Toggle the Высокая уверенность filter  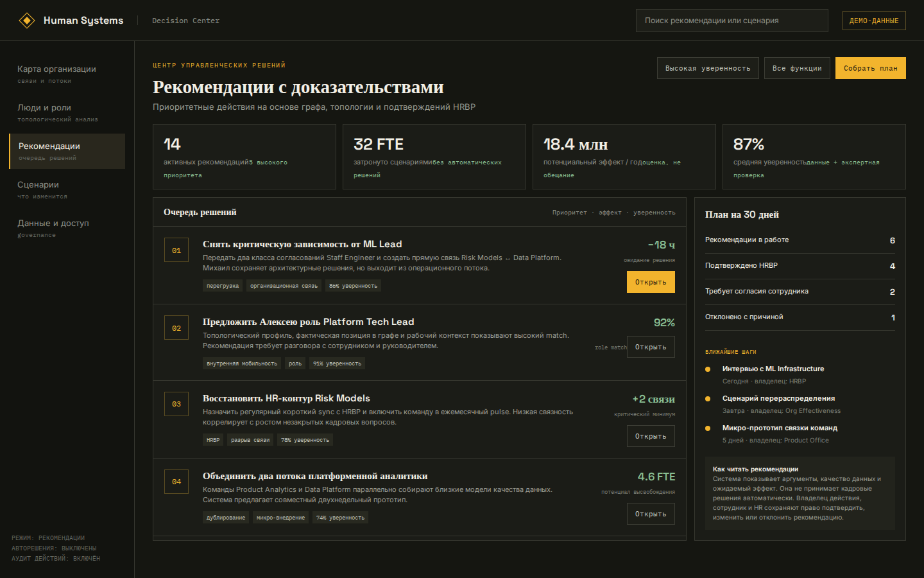coord(708,68)
